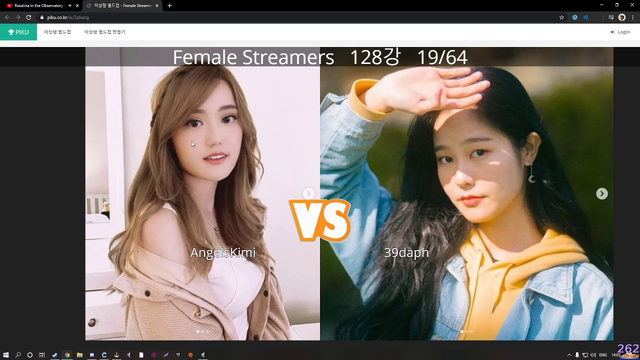Close the Female Streamers tab
640x360 pixels.
[157, 6]
